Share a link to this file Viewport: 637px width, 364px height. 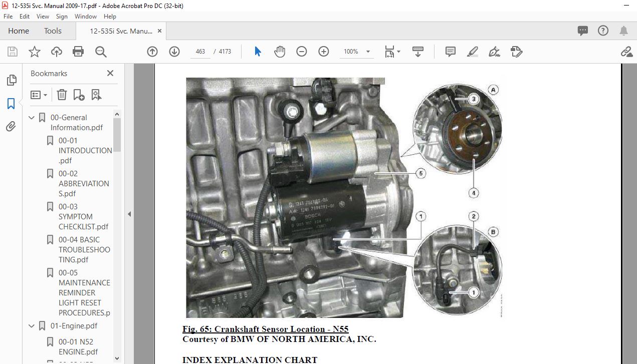coord(626,52)
